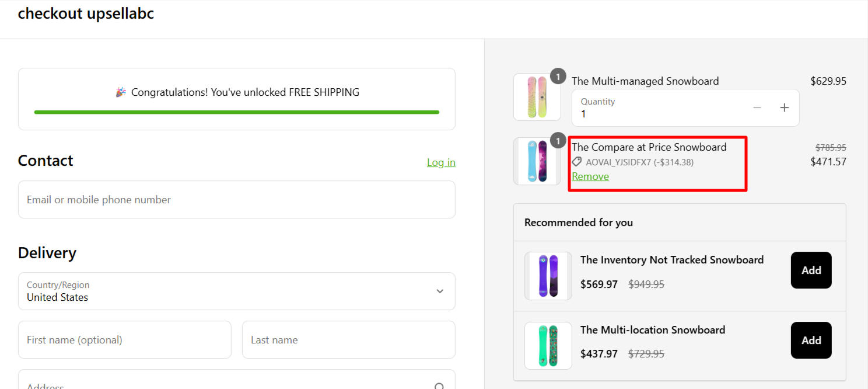Decrease quantity with the minus icon

757,107
